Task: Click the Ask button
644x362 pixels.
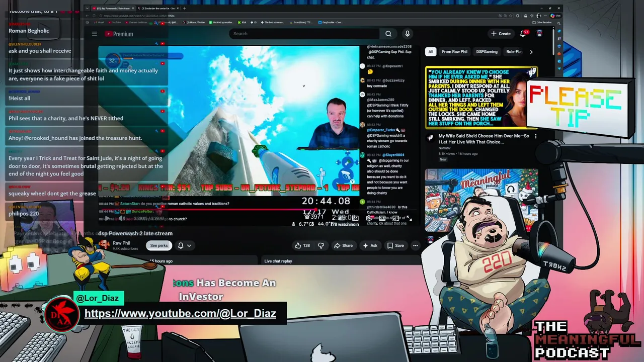Action: (370, 245)
